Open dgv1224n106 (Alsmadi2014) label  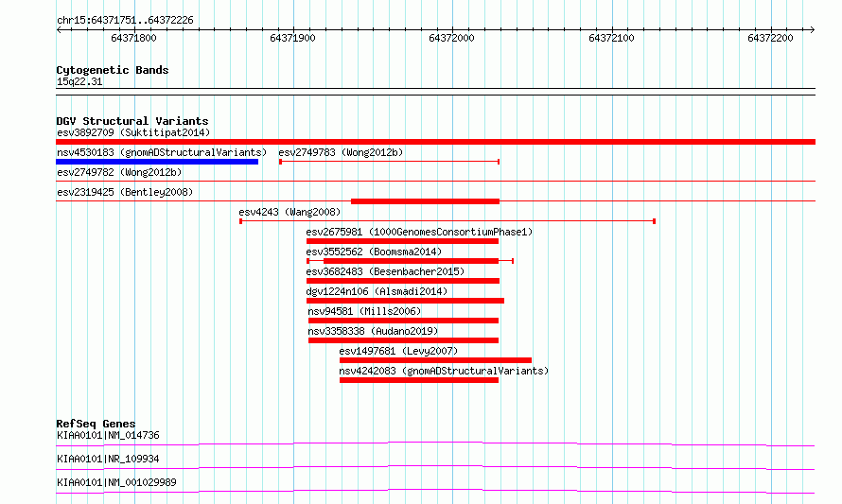[377, 291]
